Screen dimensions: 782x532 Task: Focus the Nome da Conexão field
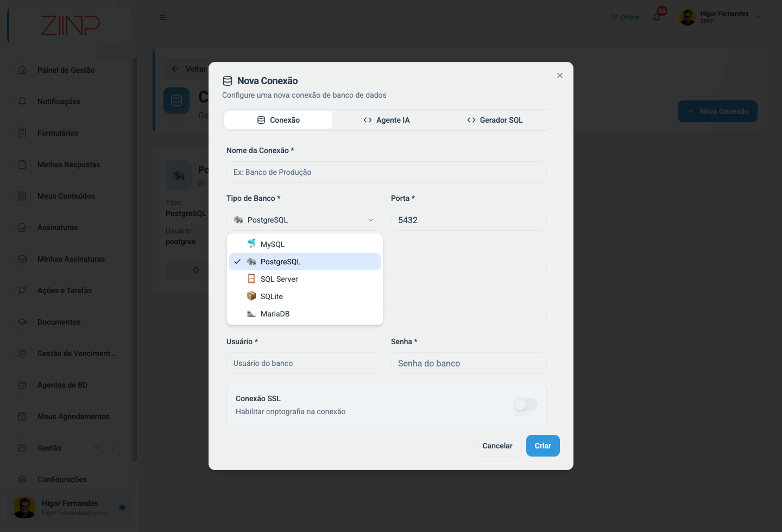[x=387, y=172]
